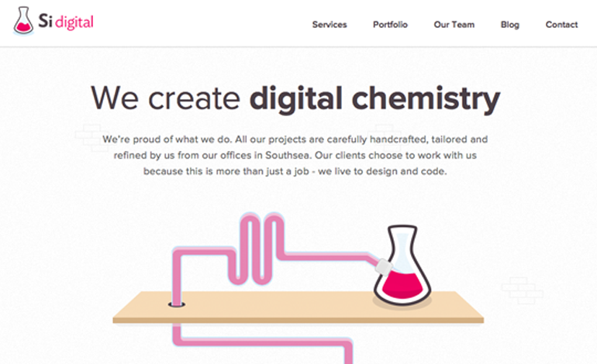Click the wooden shelf board
This screenshot has height=364, width=597.
298,307
